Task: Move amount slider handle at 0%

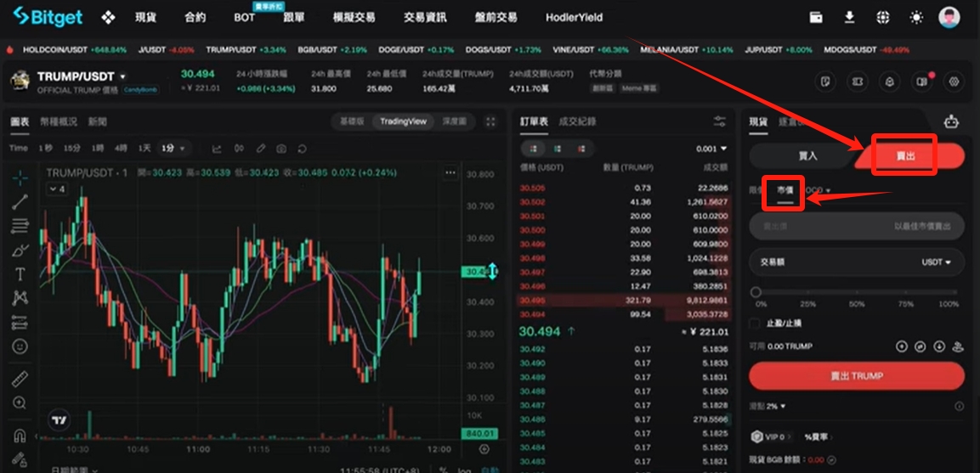Action: point(756,292)
